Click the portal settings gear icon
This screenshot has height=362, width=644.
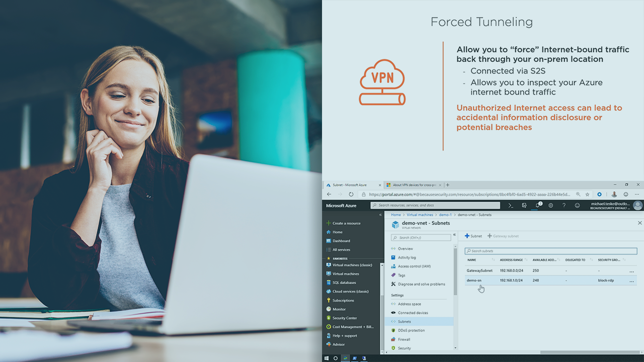[551, 205]
